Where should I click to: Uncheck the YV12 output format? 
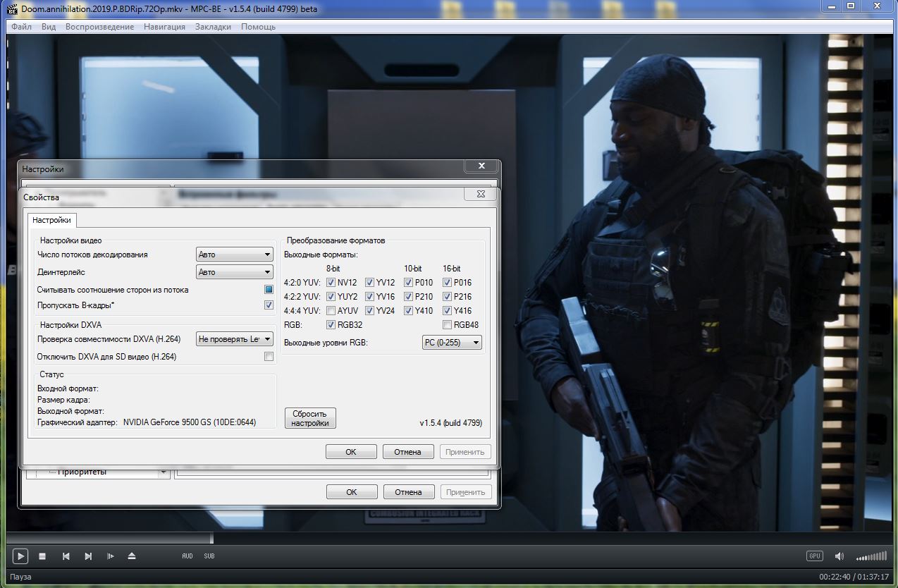click(369, 283)
